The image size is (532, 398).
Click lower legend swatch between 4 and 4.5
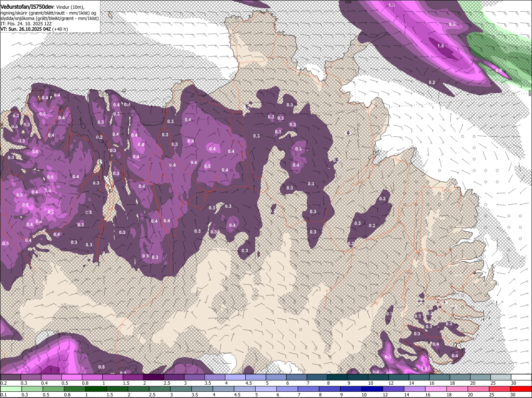(x=224, y=389)
